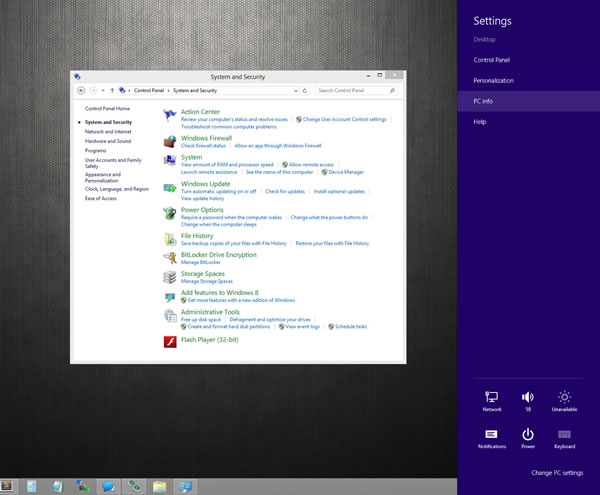Image resolution: width=600 pixels, height=495 pixels.
Task: Click Change when the computer sleeps
Action: [218, 225]
